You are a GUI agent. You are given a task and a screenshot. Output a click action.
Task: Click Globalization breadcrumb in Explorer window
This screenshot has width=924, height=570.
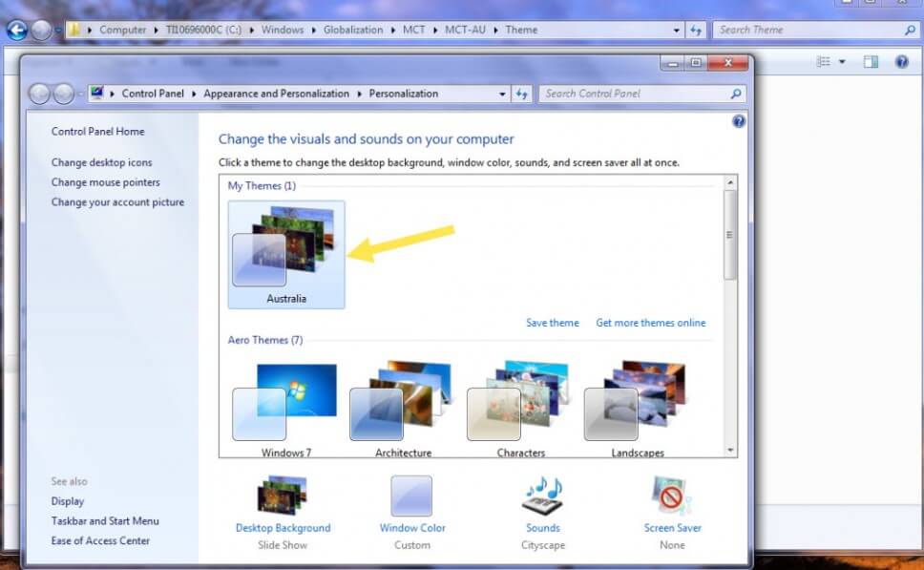[353, 30]
